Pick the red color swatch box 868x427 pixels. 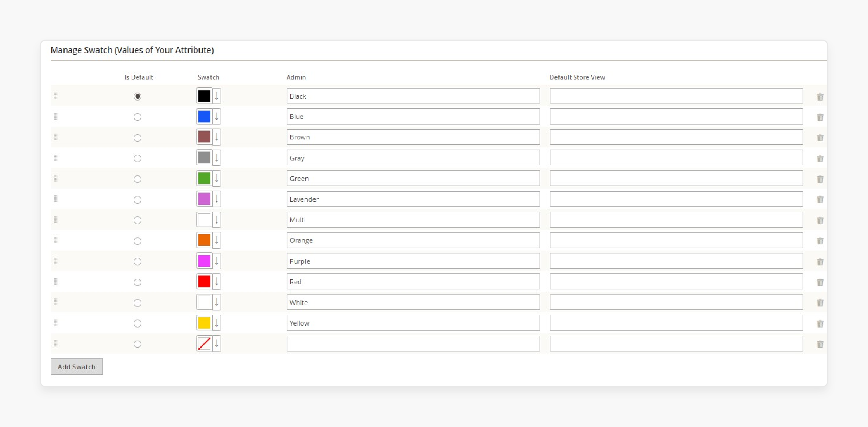tap(204, 281)
